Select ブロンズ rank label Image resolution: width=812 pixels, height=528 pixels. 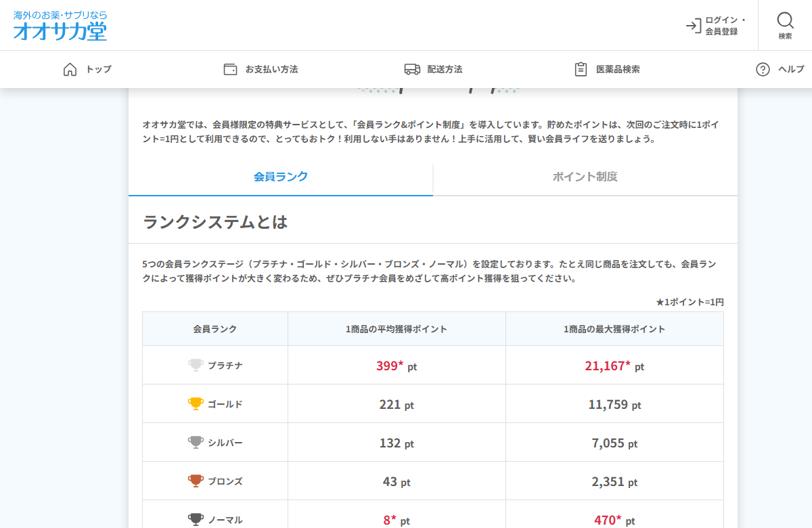point(225,481)
